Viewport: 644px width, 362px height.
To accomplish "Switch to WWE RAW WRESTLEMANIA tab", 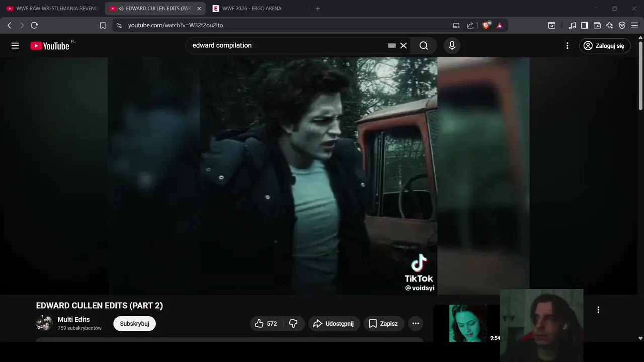I will pyautogui.click(x=52, y=9).
